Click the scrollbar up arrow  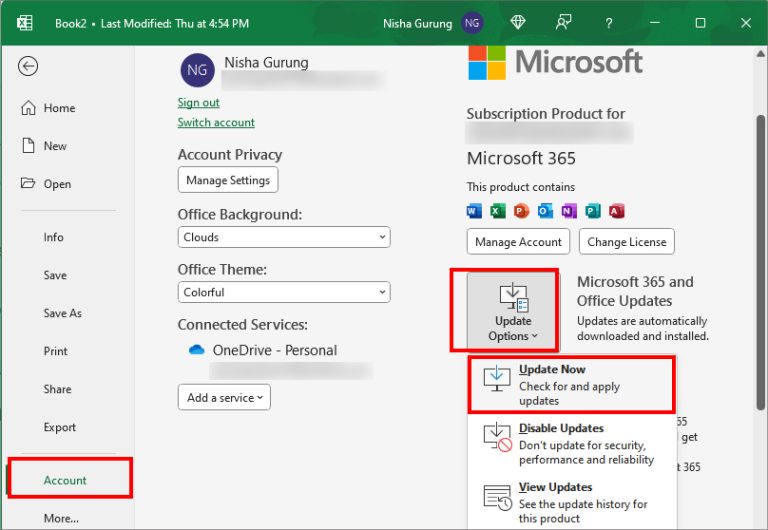[761, 53]
